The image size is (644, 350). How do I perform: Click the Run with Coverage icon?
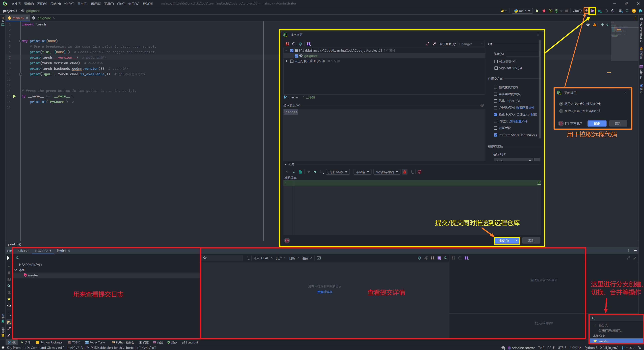[x=550, y=11]
